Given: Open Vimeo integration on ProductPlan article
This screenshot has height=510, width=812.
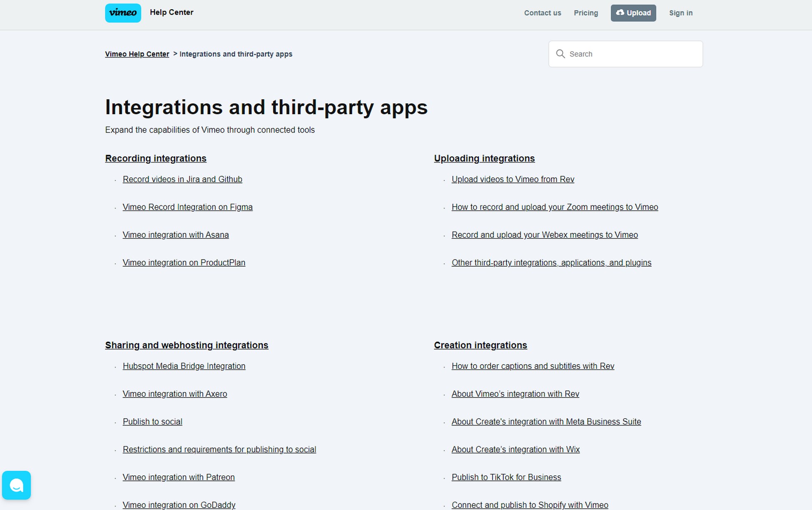Looking at the screenshot, I should coord(184,263).
